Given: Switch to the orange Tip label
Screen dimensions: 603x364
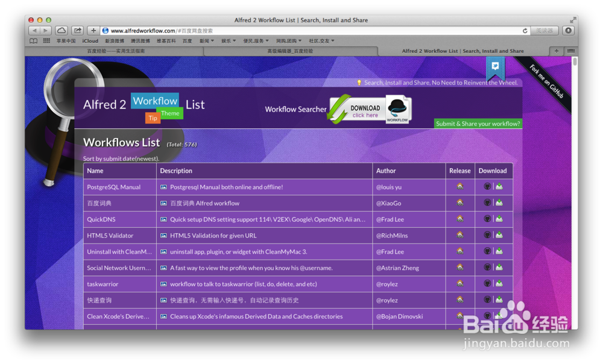Looking at the screenshot, I should [153, 118].
